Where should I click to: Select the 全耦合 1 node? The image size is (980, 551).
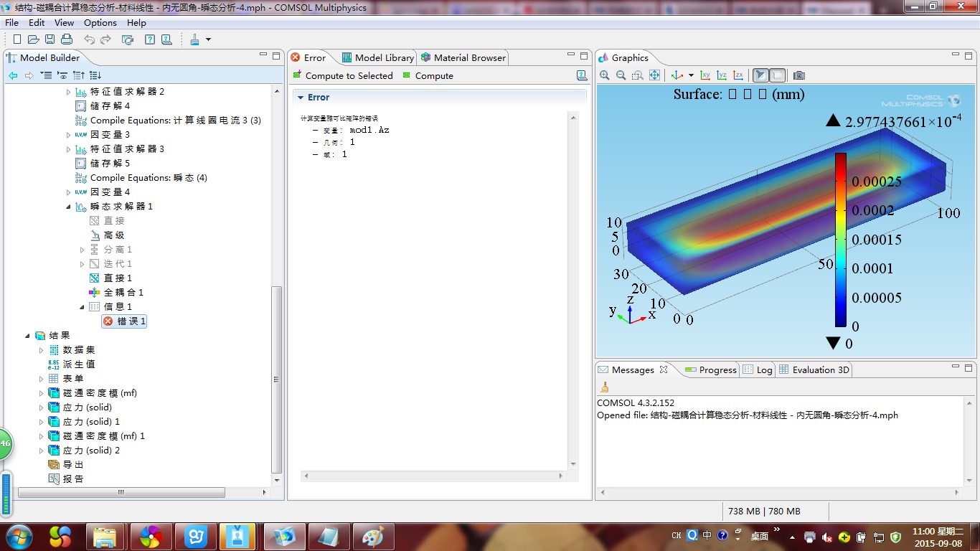tap(116, 293)
